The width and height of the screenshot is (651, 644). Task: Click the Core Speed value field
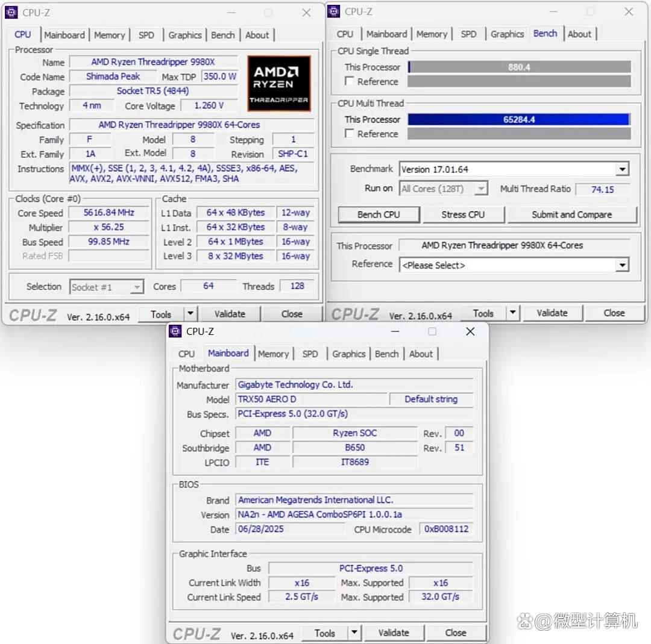tap(109, 213)
